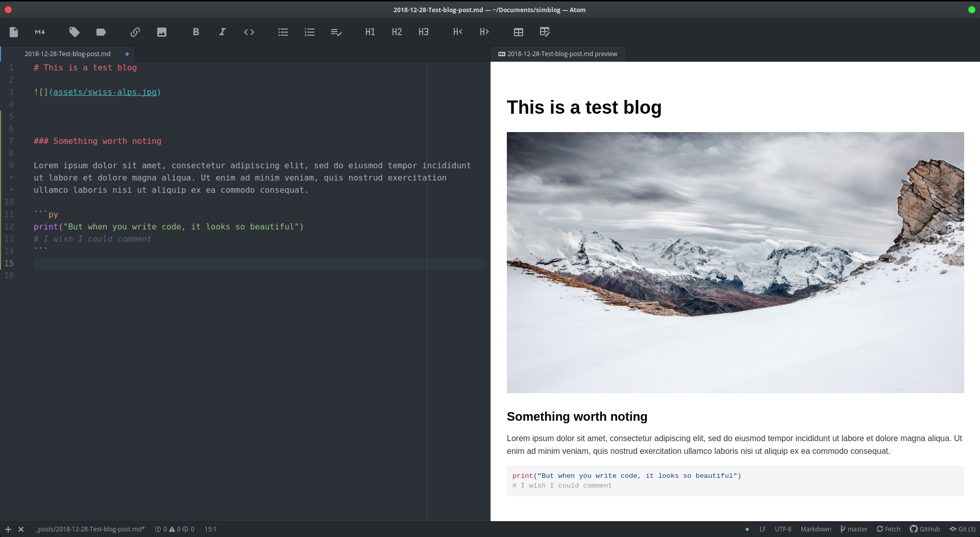Change the UTF-8 file encoding
This screenshot has width=980, height=537.
tap(783, 529)
